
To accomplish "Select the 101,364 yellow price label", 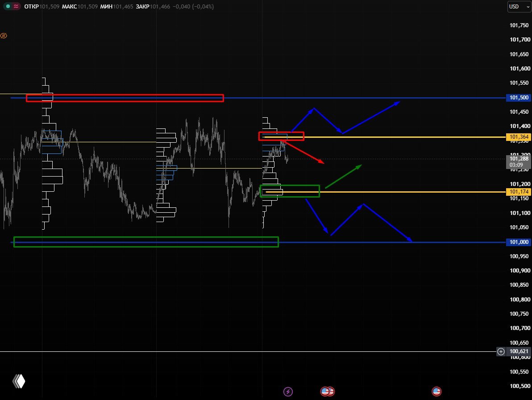I will coord(518,137).
